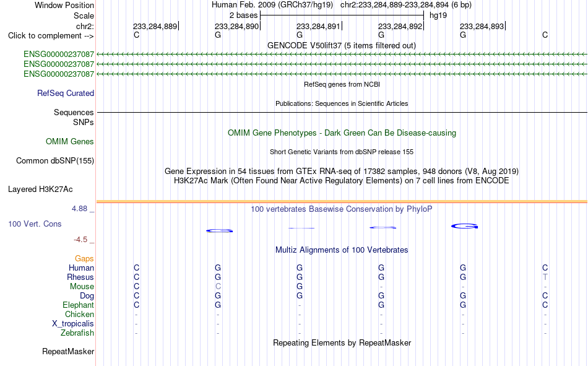Image resolution: width=588 pixels, height=366 pixels.
Task: Click the 100 Vert. Cons track label
Action: point(35,224)
